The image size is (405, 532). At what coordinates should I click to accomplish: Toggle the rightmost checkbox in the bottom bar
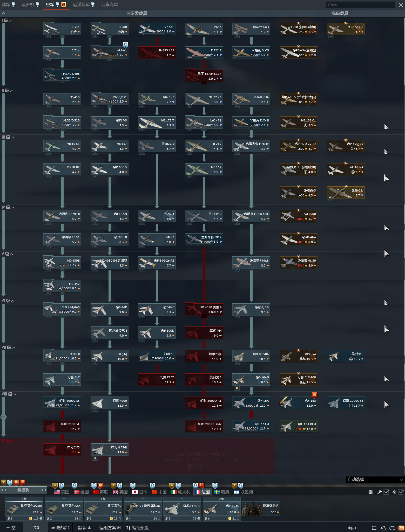click(401, 492)
